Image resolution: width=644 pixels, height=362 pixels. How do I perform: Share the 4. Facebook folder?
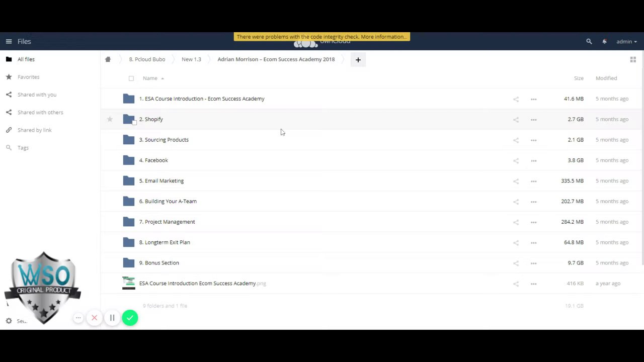516,160
